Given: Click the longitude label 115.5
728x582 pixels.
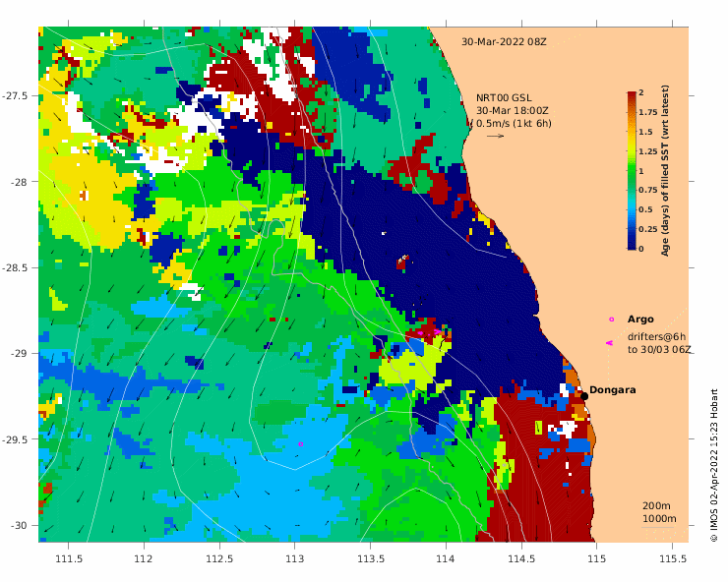Looking at the screenshot, I should point(672,558).
